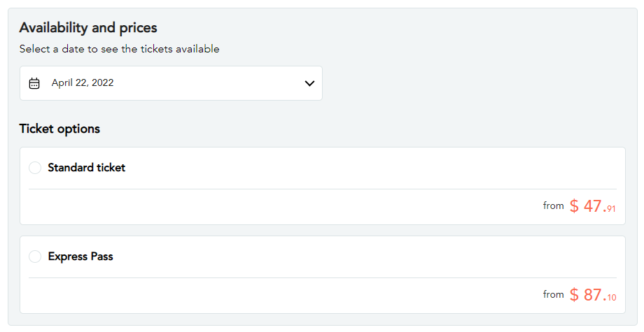This screenshot has height=332, width=644.
Task: Click 'Select a date to see the tickets' text
Action: [119, 49]
